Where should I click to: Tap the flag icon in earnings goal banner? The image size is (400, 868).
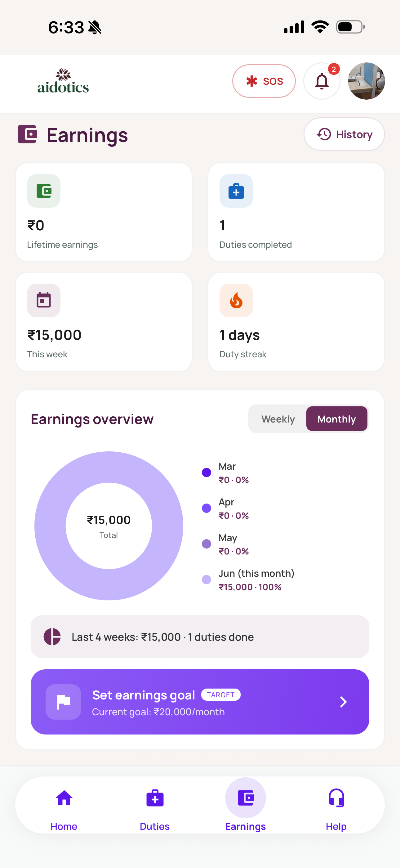click(x=63, y=702)
